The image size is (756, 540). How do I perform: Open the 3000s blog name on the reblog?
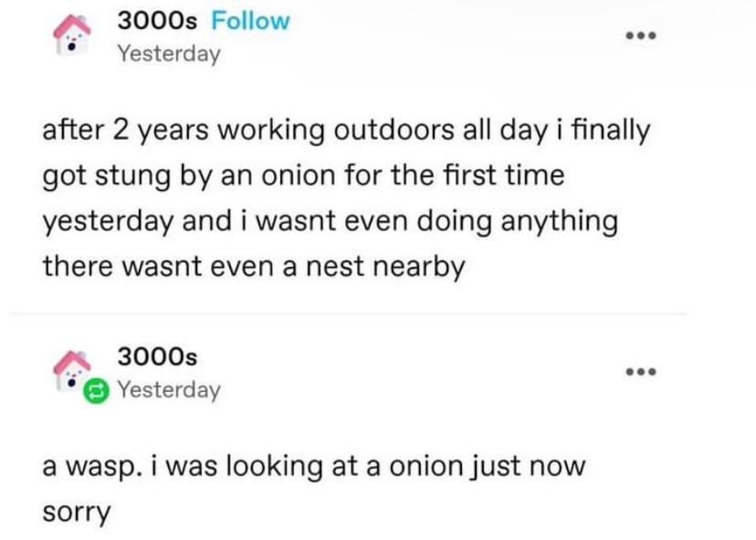pos(159,355)
